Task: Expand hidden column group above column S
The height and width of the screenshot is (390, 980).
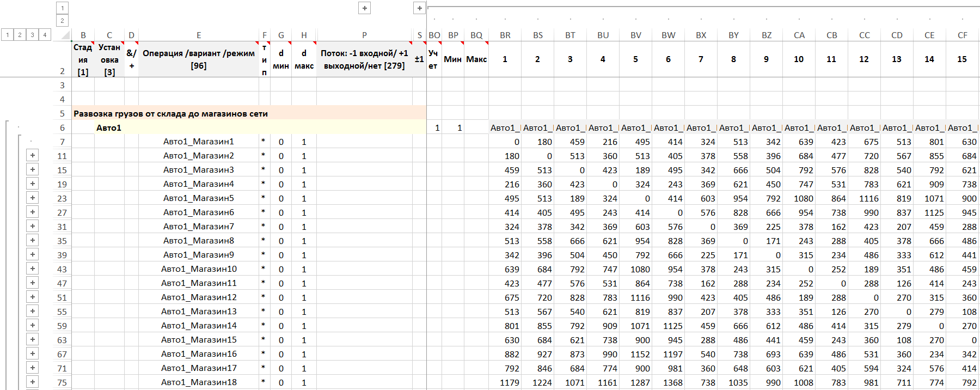Action: tap(419, 8)
